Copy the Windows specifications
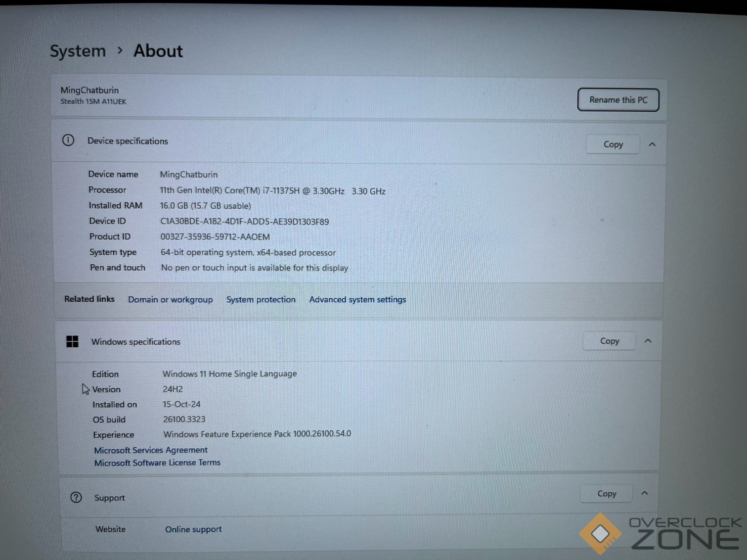This screenshot has height=560, width=747. pos(609,341)
